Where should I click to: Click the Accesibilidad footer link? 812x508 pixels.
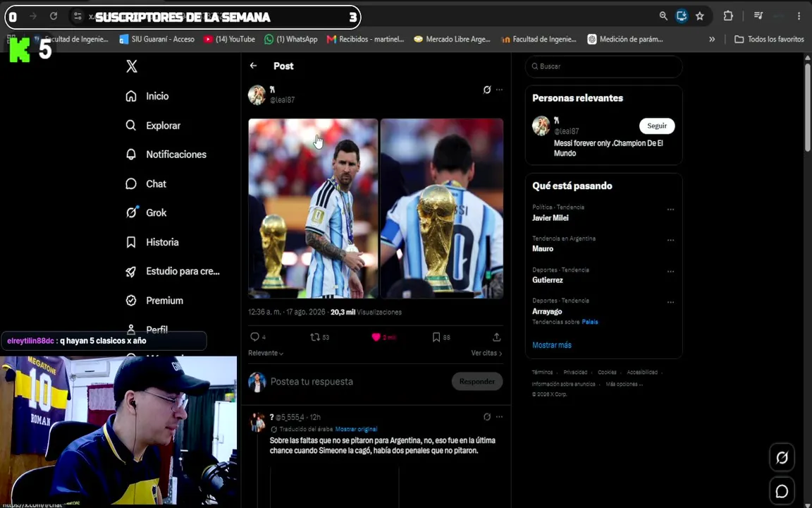pos(642,373)
